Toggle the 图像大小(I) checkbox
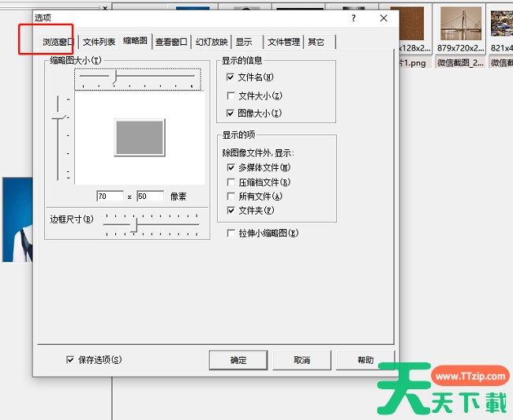 tap(230, 113)
